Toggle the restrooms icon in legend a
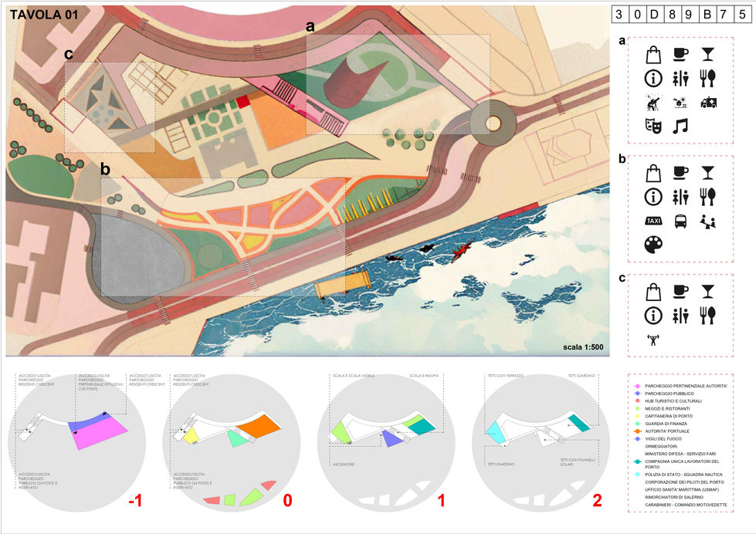This screenshot has width=756, height=534. click(681, 77)
